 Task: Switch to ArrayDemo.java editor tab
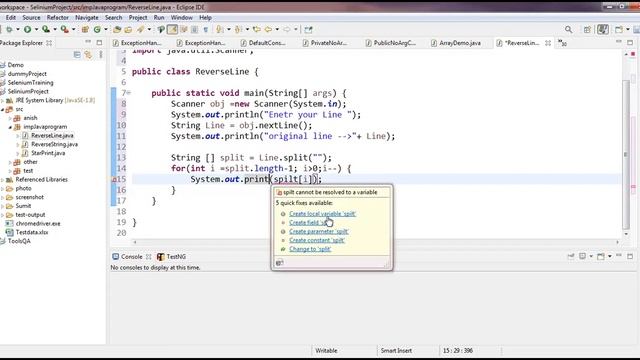(456, 42)
